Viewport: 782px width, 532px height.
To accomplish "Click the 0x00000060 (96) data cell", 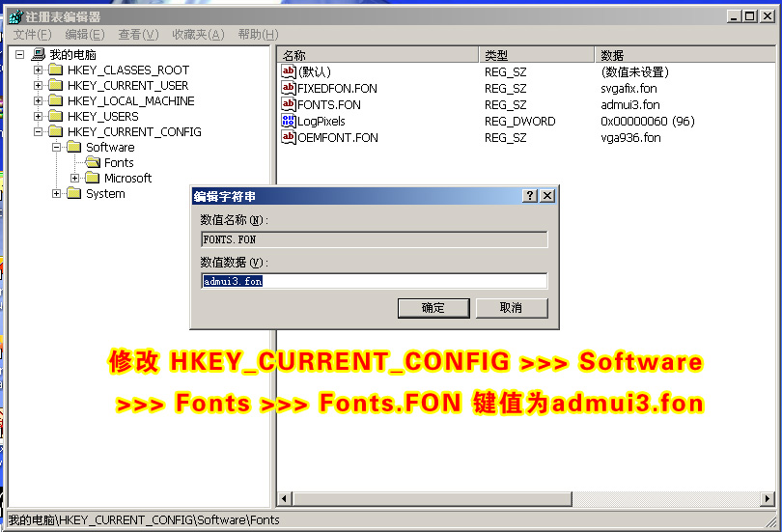I will click(x=648, y=122).
